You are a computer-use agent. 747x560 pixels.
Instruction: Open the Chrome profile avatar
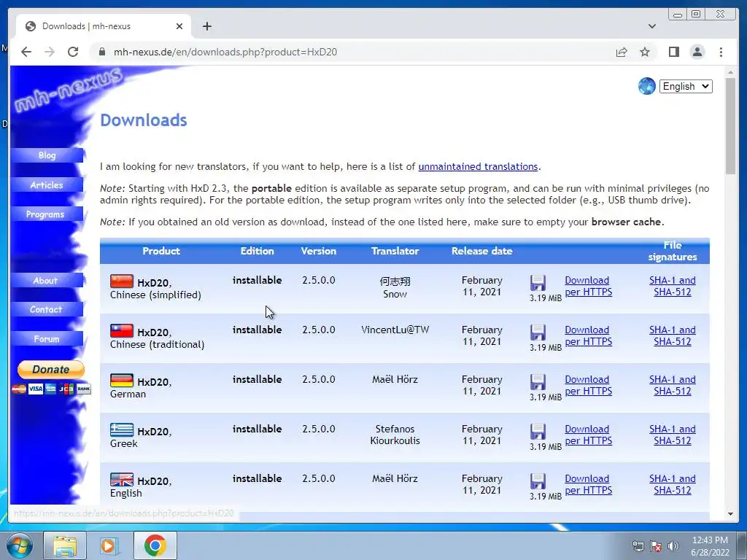coord(697,52)
